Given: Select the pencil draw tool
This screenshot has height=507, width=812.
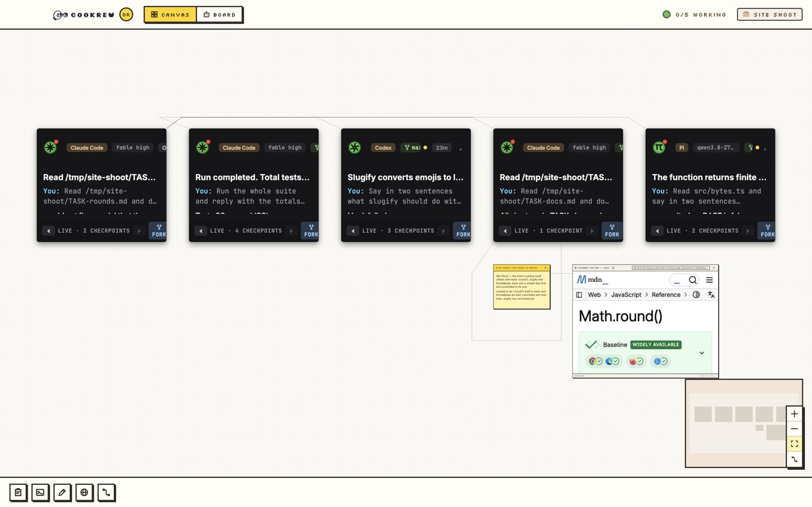Looking at the screenshot, I should point(62,492).
